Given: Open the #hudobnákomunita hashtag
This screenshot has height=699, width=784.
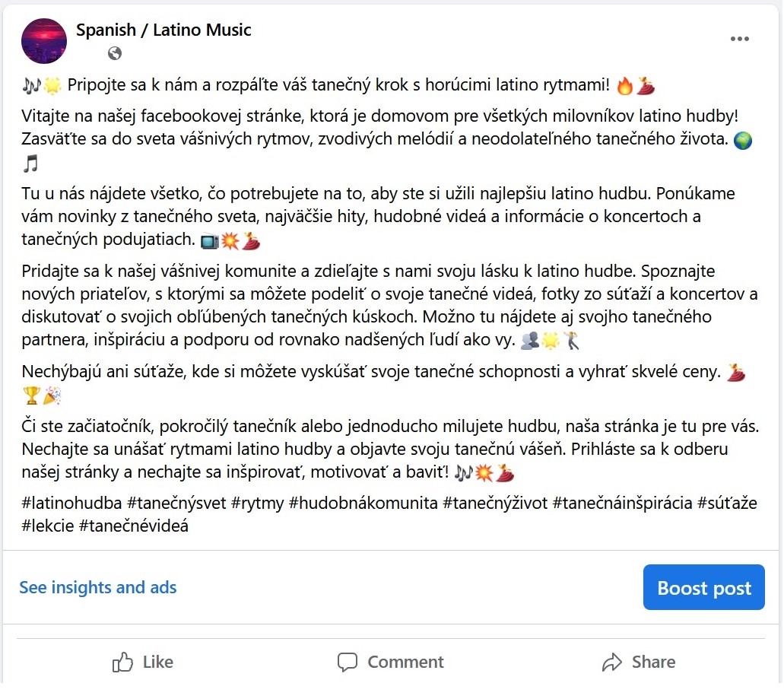Looking at the screenshot, I should click(363, 503).
